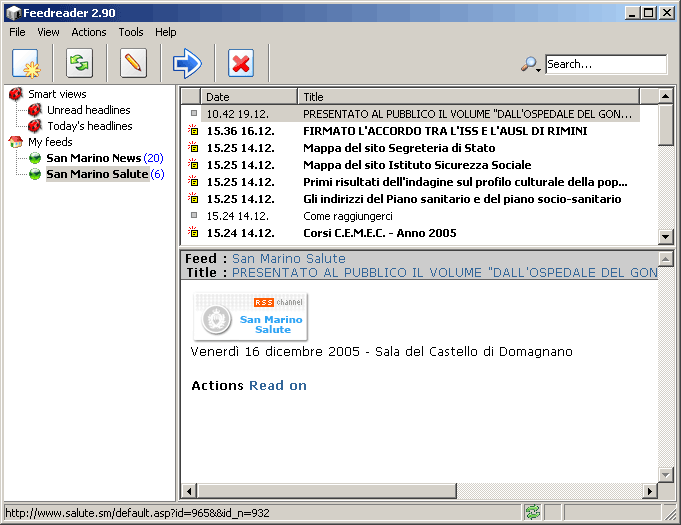Click the blue arrow Next toolbar icon
Screen dimensions: 681x525
[x=187, y=63]
